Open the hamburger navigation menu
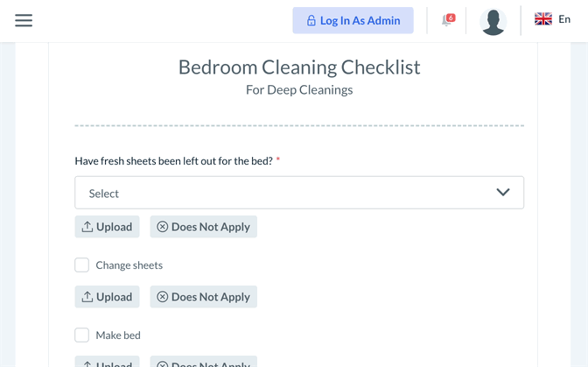This screenshot has height=367, width=588. (x=24, y=20)
